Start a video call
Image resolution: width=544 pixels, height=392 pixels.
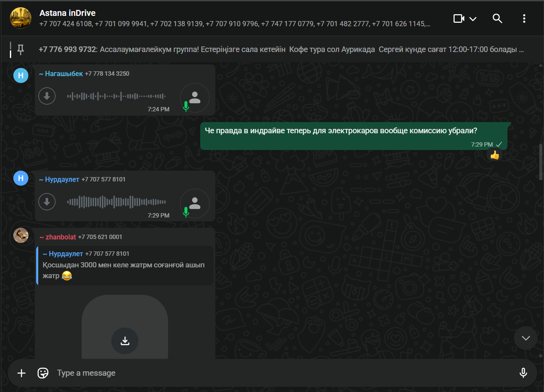(x=459, y=18)
